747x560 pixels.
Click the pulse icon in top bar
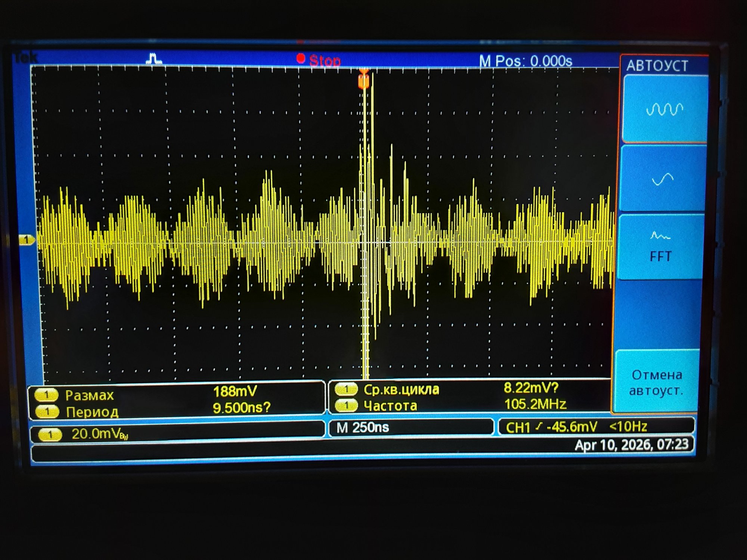click(x=154, y=59)
